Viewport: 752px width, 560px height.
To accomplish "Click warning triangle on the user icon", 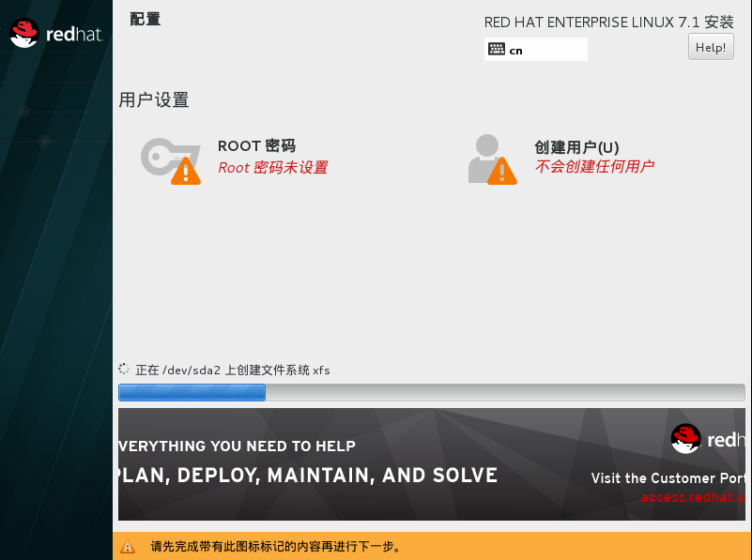I will click(x=502, y=171).
